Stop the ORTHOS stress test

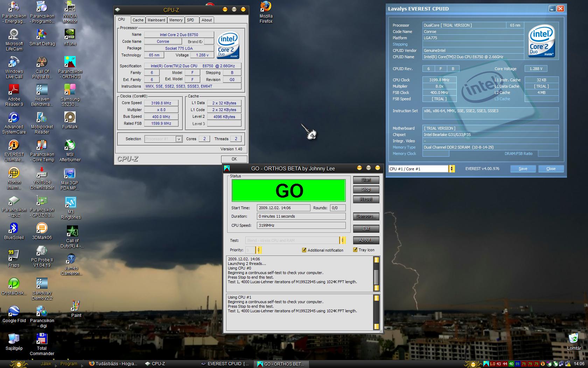point(366,189)
